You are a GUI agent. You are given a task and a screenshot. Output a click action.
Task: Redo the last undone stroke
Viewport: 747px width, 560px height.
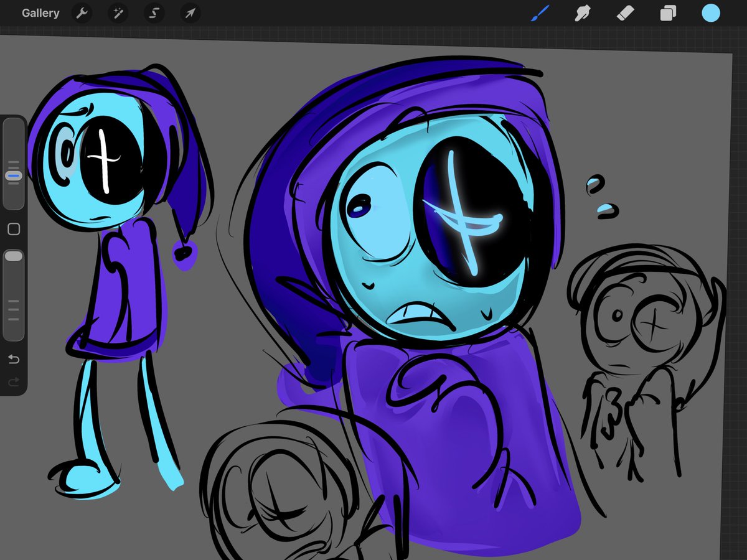(x=14, y=381)
